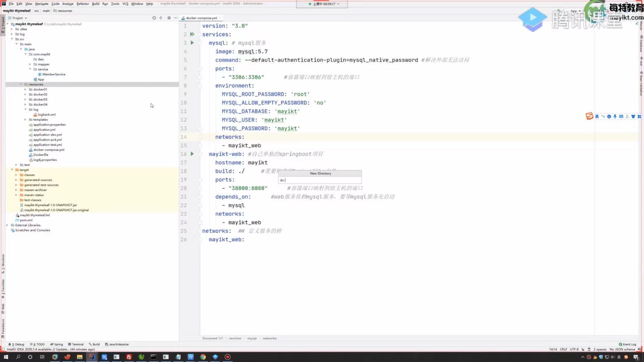Open the Refactor menu

[x=83, y=4]
